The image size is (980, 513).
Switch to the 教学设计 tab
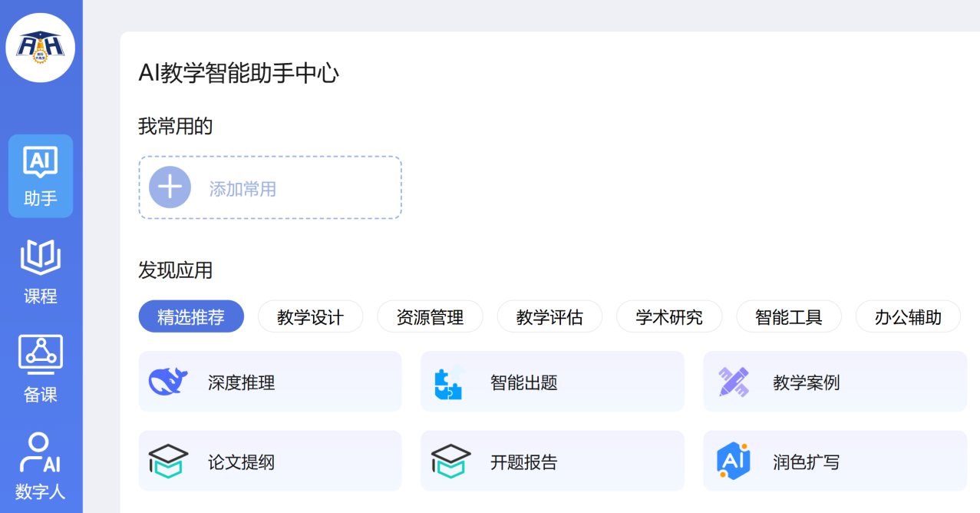click(x=310, y=317)
